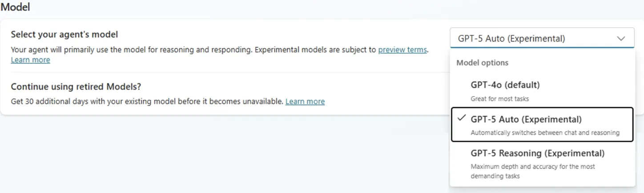The height and width of the screenshot is (193, 644).
Task: Click the "Select your agent's model" heading
Action: pos(64,34)
